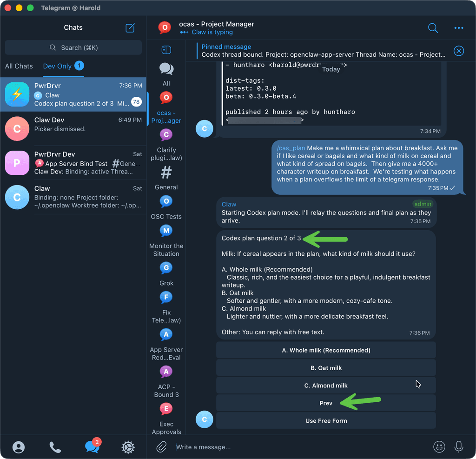Open the Fix Telegram topic
Screen dimensions: 476x459
click(166, 307)
